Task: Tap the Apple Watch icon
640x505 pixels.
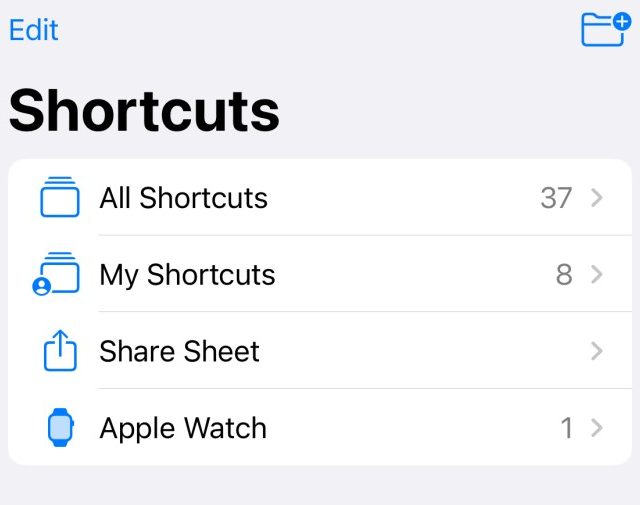Action: (60, 428)
